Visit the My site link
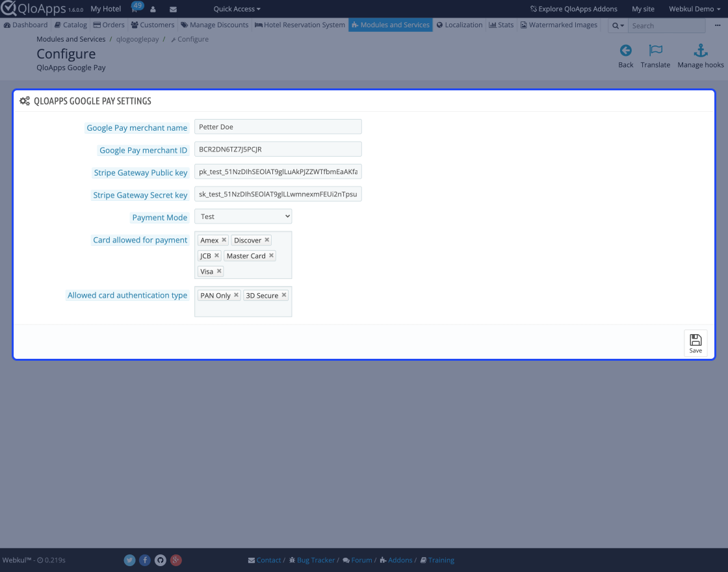This screenshot has height=572, width=728. click(643, 9)
